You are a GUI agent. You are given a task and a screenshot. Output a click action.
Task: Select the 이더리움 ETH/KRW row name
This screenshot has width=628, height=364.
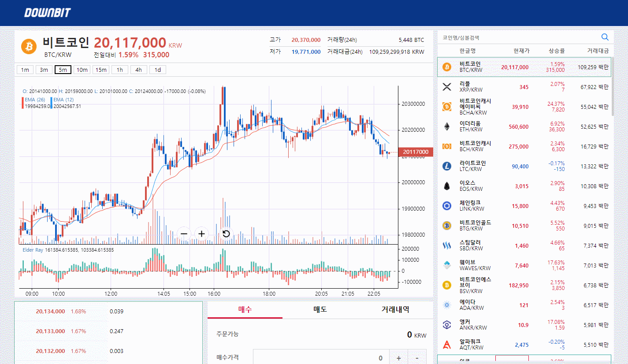click(x=471, y=126)
